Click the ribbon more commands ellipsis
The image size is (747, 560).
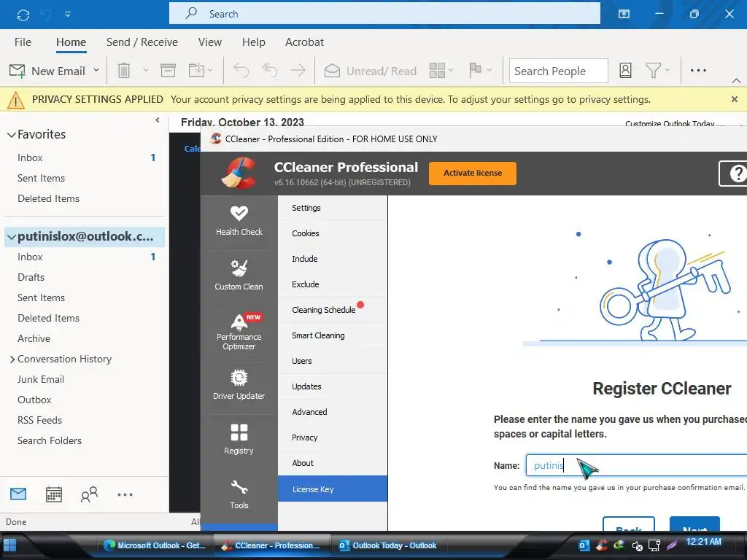click(x=698, y=71)
